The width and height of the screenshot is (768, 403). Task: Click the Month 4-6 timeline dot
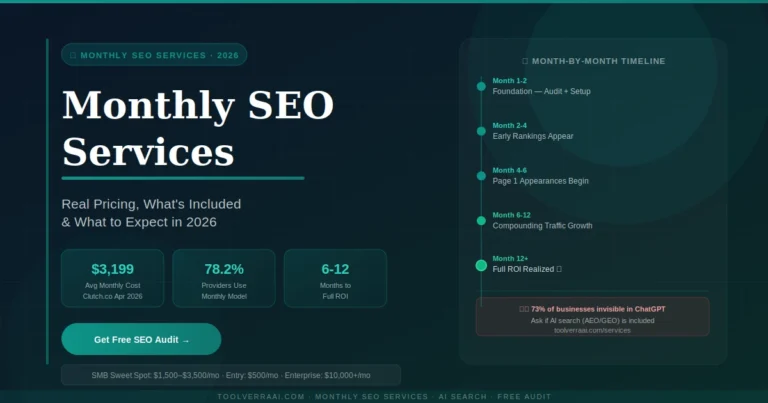(481, 176)
